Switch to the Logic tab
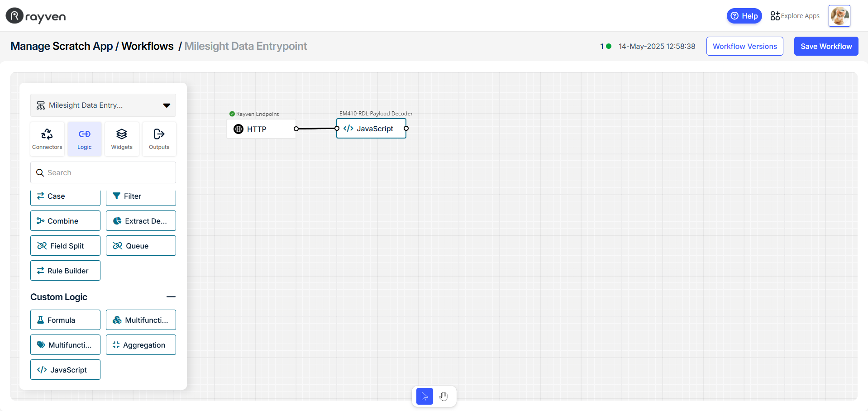Screen dimensions: 868x411 point(85,139)
